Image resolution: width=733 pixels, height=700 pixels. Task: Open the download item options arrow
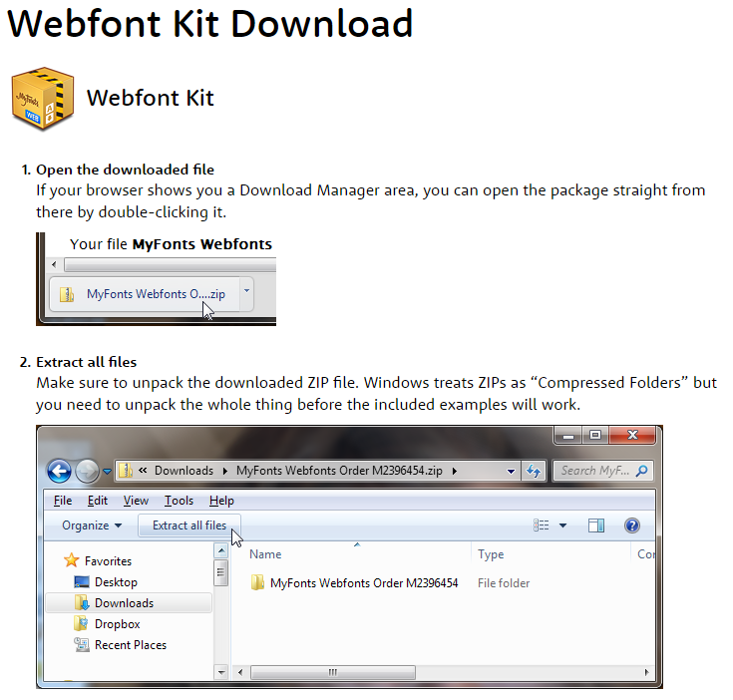coord(246,291)
